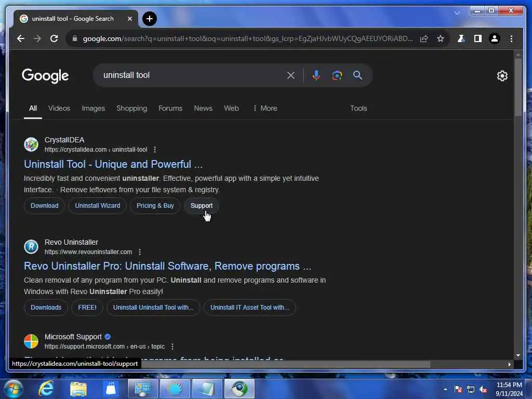Image resolution: width=532 pixels, height=399 pixels.
Task: Switch to Images results tab
Action: [x=94, y=108]
